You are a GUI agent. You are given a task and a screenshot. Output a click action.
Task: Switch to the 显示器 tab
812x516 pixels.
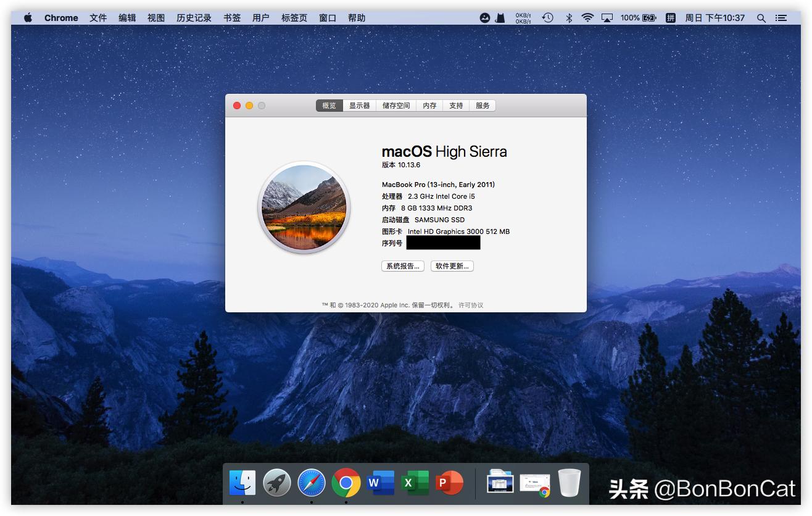point(360,105)
